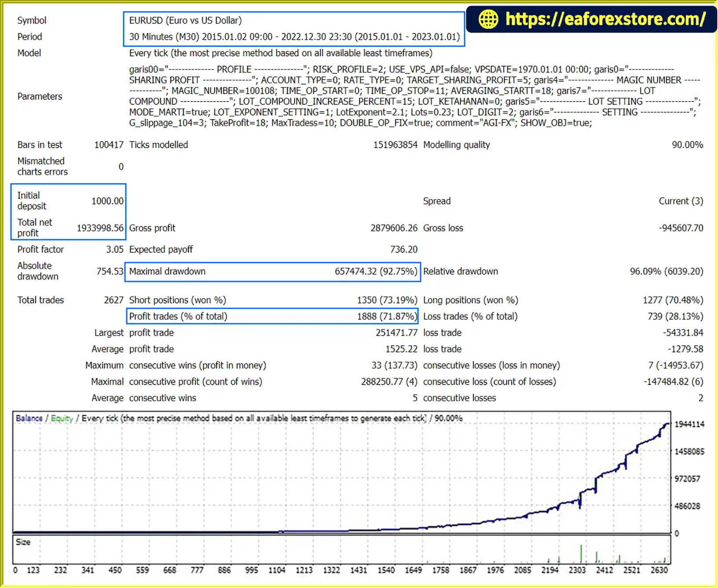The width and height of the screenshot is (718, 588).
Task: Click the 'Balance' legend label on the chart
Action: coord(29,418)
